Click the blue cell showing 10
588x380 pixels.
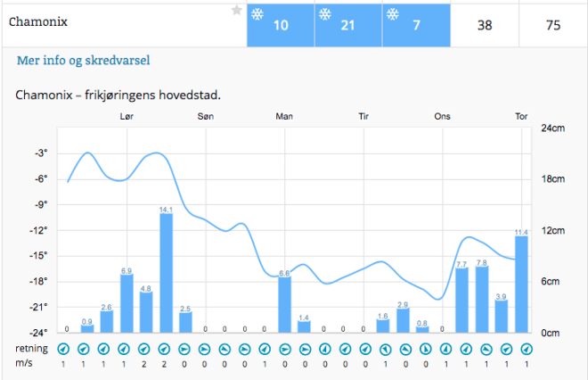coord(281,25)
